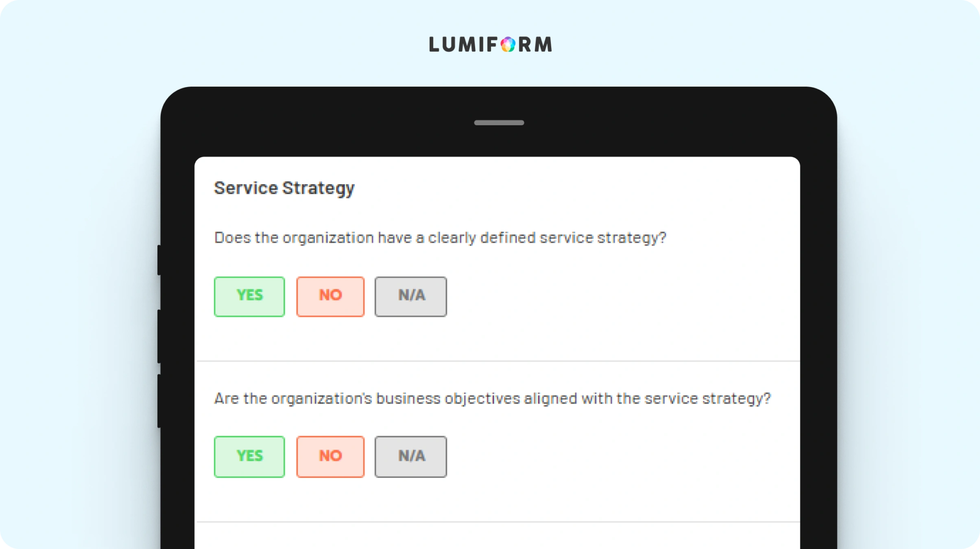Click the tablet's lowest side hardware button
This screenshot has width=980, height=549.
click(x=159, y=401)
